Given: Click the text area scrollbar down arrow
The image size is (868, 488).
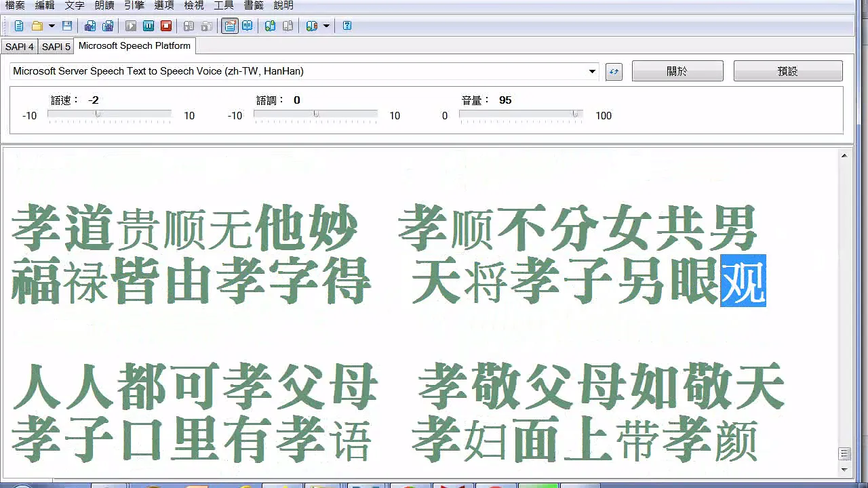Looking at the screenshot, I should pos(844,469).
